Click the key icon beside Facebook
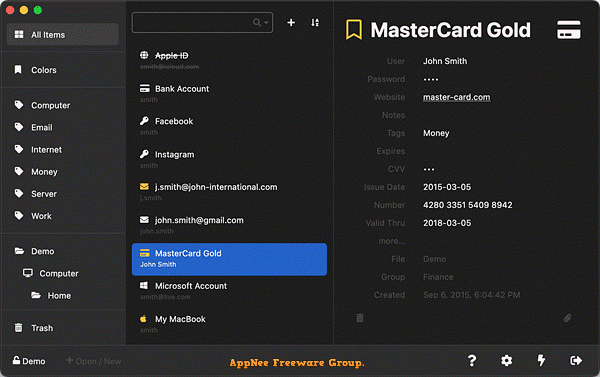This screenshot has width=600, height=377. (x=144, y=121)
